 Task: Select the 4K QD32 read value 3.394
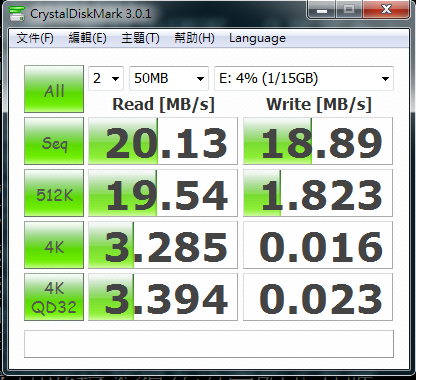pos(163,297)
